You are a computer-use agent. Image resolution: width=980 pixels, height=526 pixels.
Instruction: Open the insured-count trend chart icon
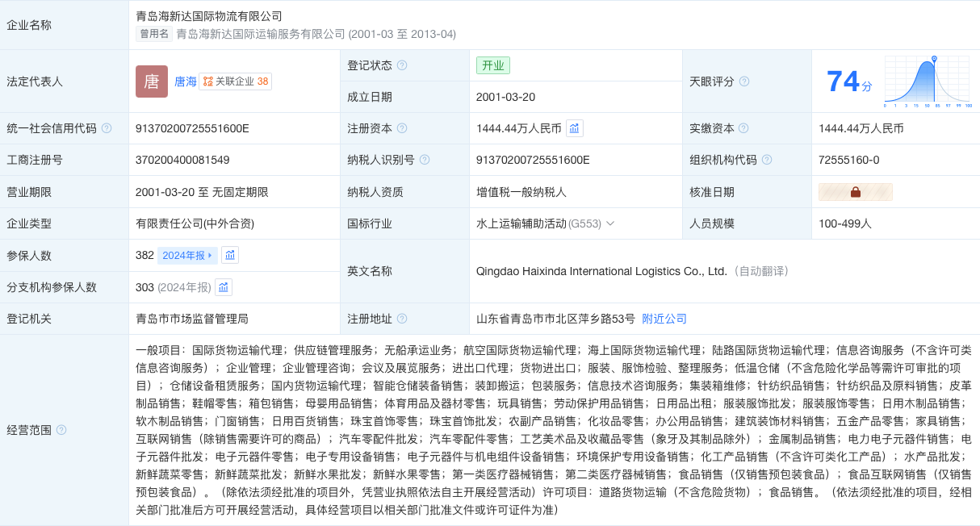point(230,255)
